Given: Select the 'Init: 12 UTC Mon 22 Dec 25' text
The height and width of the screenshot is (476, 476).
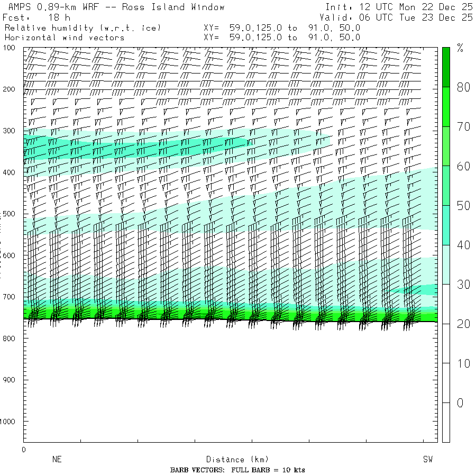Looking at the screenshot, I should (x=399, y=7).
